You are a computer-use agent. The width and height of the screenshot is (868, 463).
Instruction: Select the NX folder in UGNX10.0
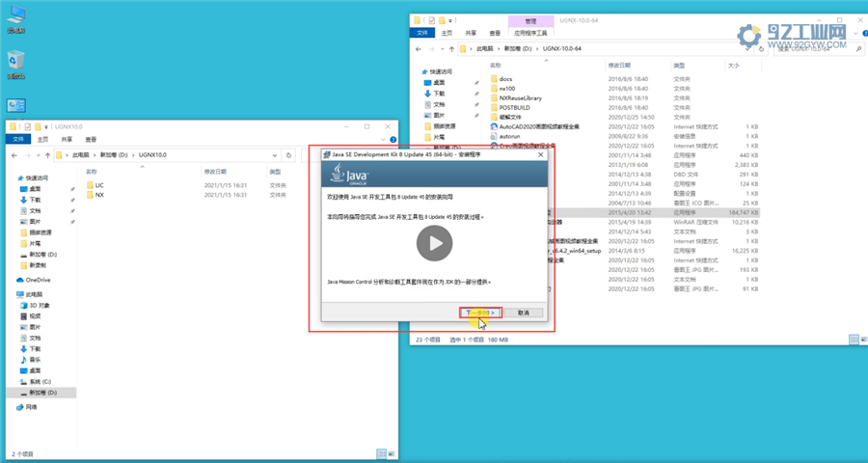click(x=95, y=195)
